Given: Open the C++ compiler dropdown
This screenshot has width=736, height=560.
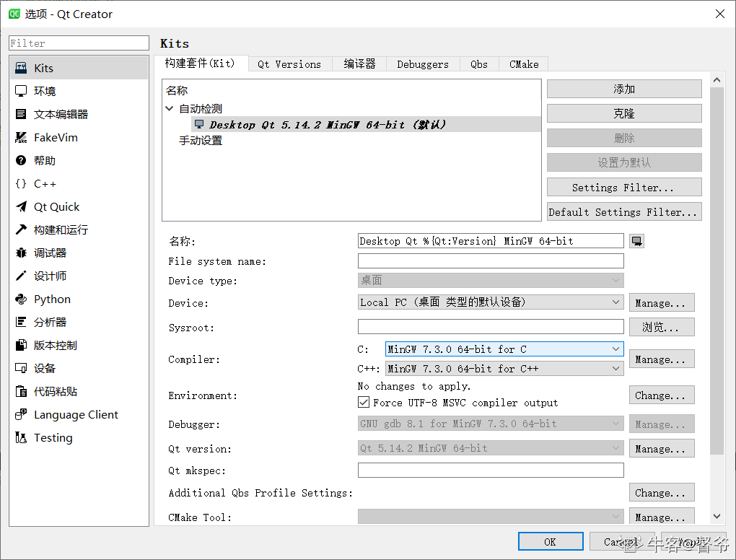Looking at the screenshot, I should point(504,369).
